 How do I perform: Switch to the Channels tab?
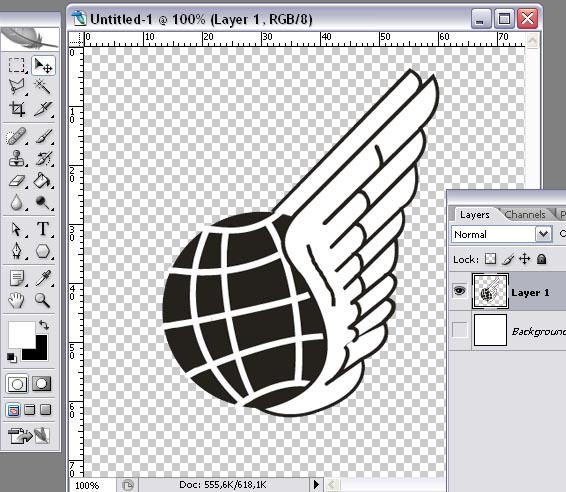click(x=525, y=214)
